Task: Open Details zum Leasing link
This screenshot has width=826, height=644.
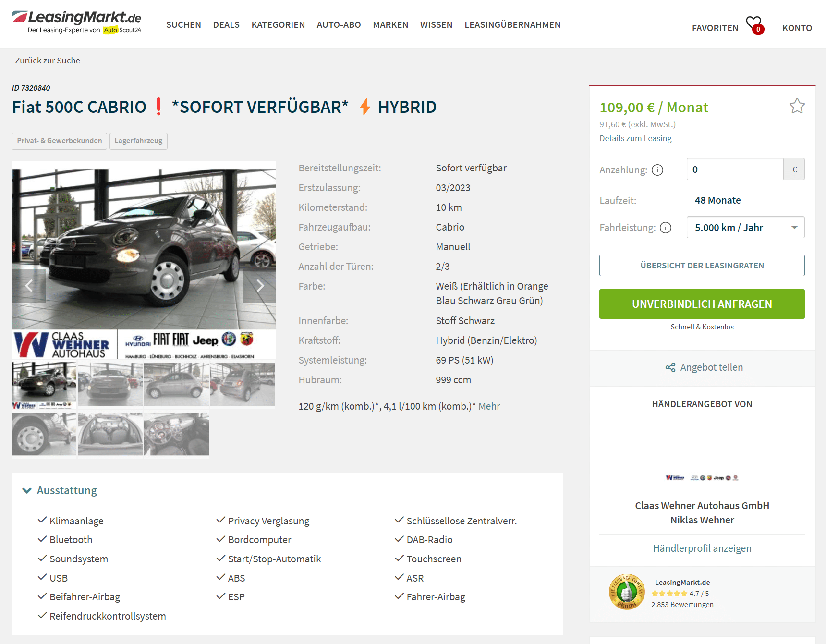Action: coord(635,138)
